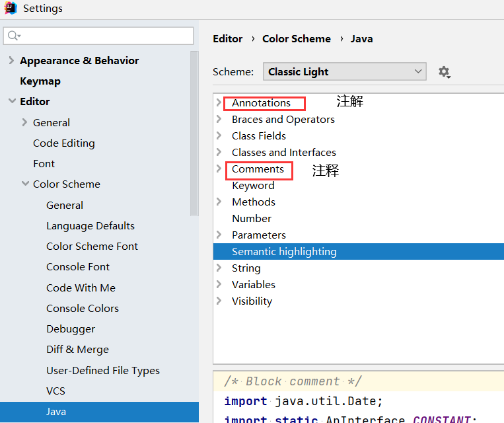The width and height of the screenshot is (504, 423).
Task: Open the Scheme dropdown Classic Light
Action: click(344, 72)
